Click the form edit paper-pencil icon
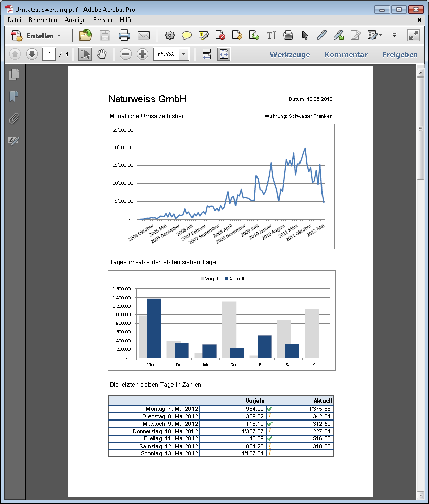This screenshot has height=504, width=429. pos(355,35)
